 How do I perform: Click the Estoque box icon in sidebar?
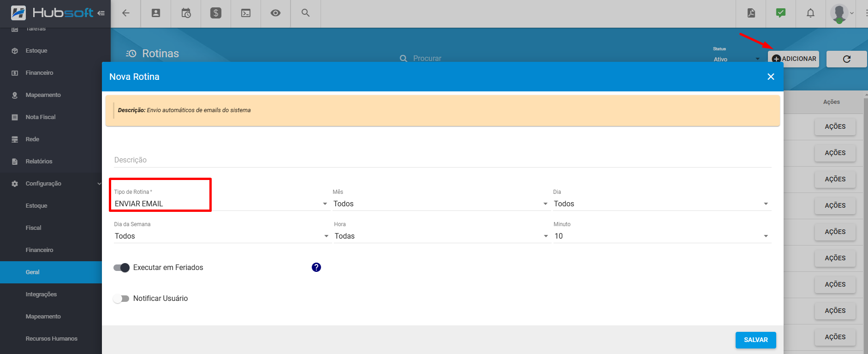pyautogui.click(x=15, y=51)
